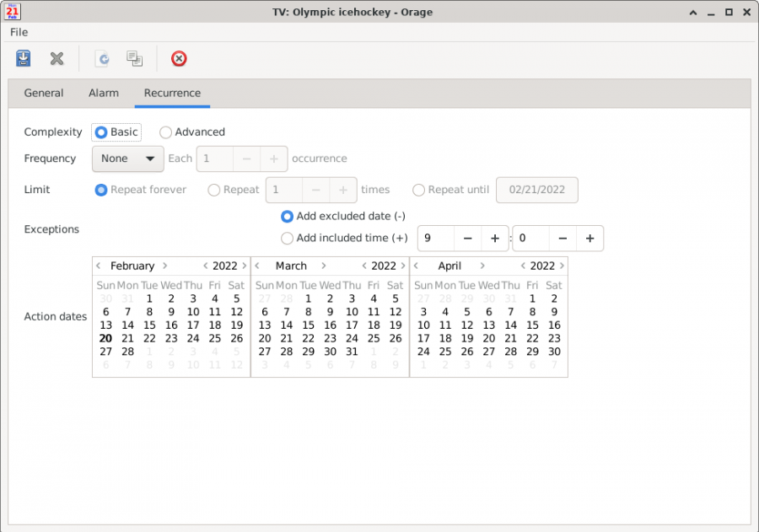
Task: Go to previous month in April calendar
Action: 416,266
